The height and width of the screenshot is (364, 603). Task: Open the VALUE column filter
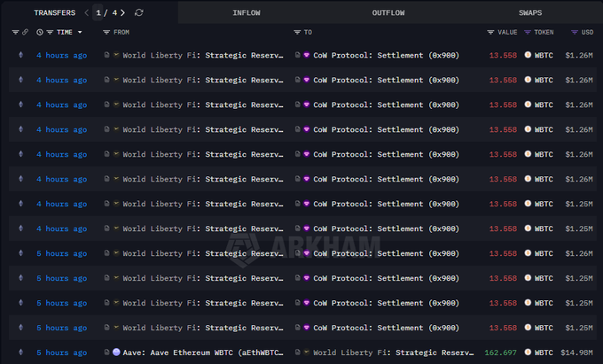[x=490, y=32]
